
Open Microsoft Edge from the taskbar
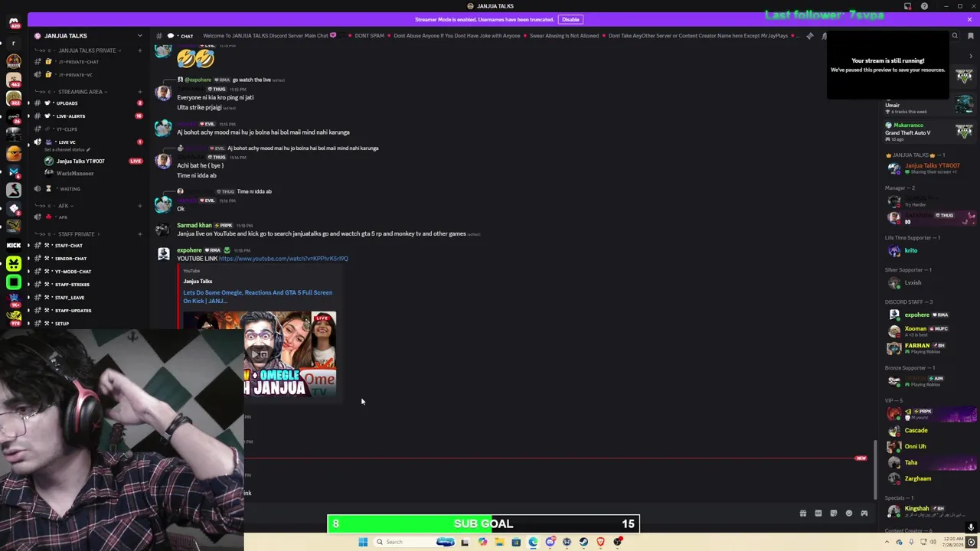(533, 542)
